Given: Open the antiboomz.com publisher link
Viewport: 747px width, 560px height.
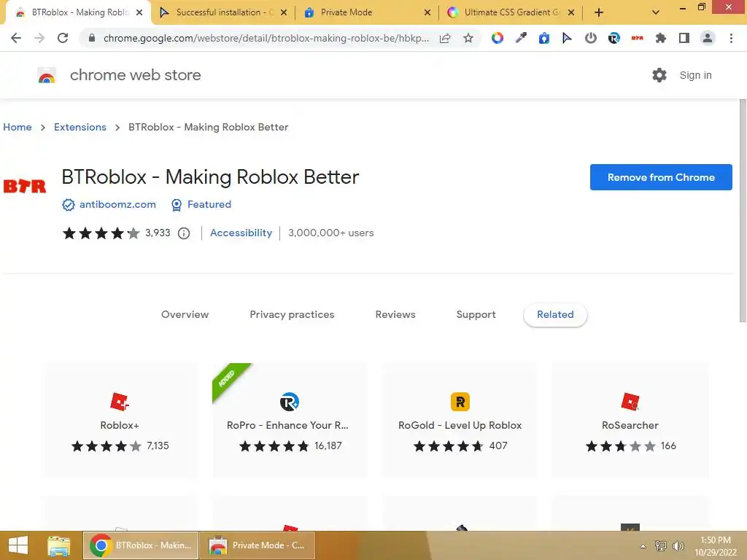Looking at the screenshot, I should [117, 204].
